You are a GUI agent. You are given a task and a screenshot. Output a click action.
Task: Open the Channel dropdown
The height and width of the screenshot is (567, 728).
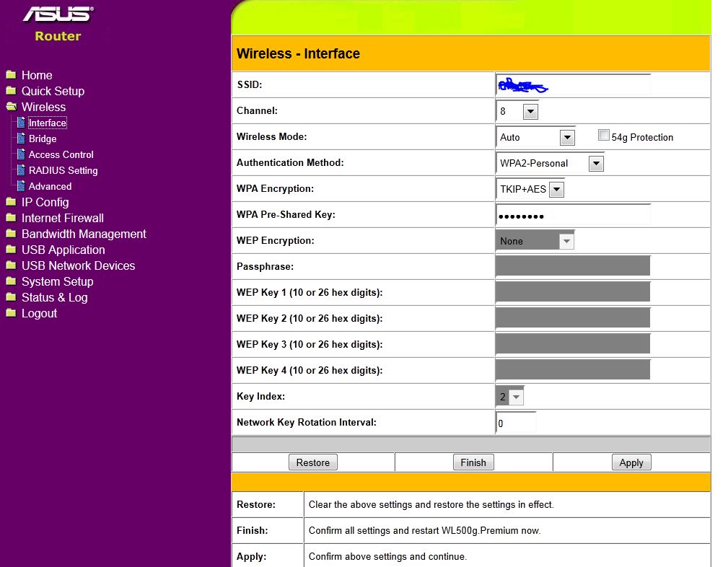(x=530, y=112)
